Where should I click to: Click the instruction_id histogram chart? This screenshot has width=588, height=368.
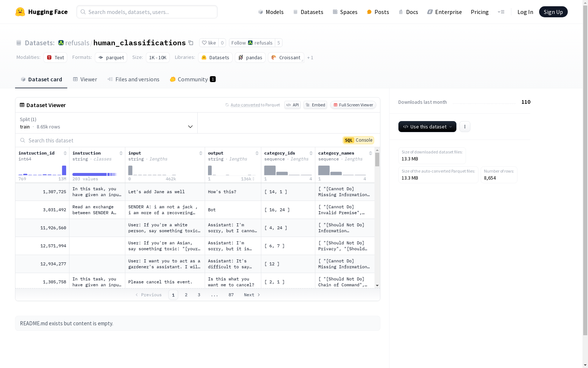pyautogui.click(x=42, y=170)
